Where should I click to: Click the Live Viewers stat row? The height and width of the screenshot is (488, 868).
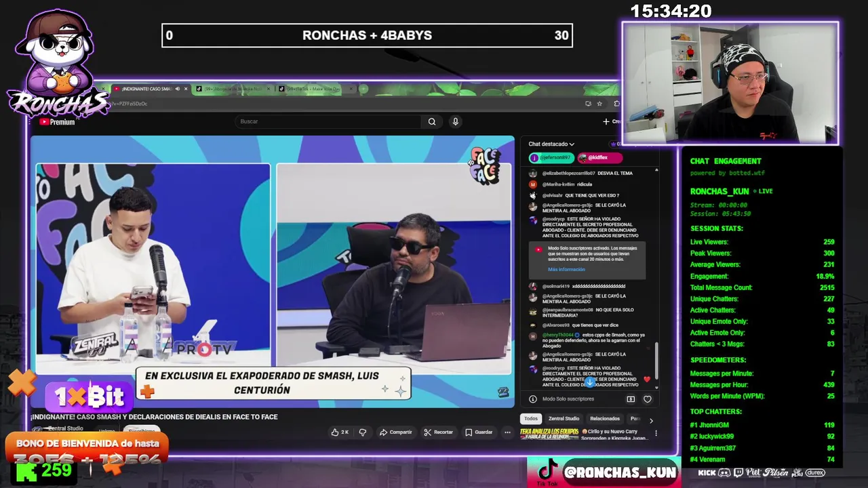point(762,242)
